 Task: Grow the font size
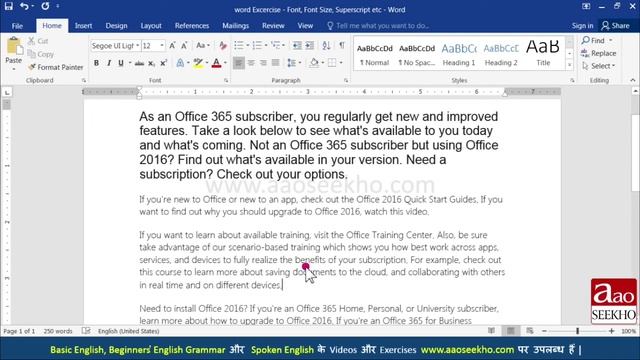172,46
